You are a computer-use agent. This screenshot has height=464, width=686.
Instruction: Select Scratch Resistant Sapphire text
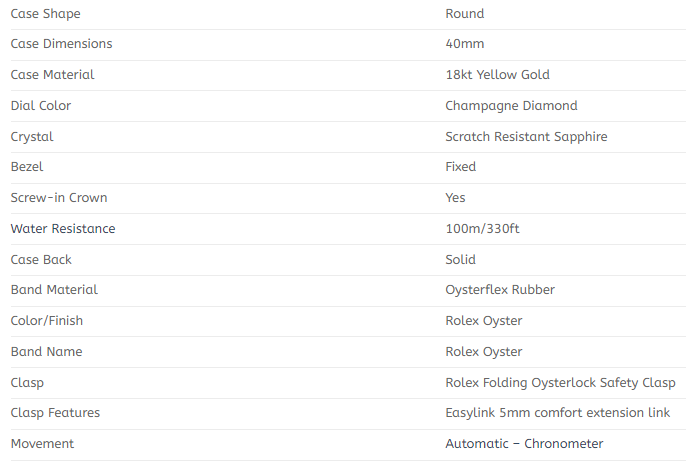[x=526, y=137]
